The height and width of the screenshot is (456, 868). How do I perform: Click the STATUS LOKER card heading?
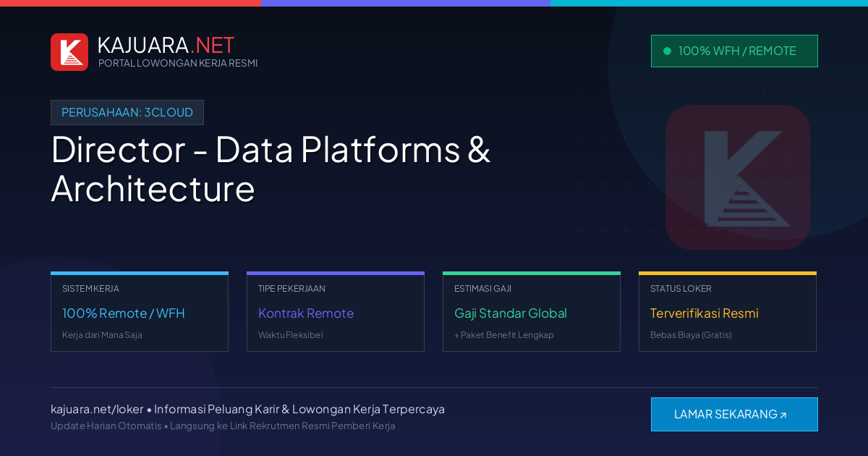click(x=681, y=289)
